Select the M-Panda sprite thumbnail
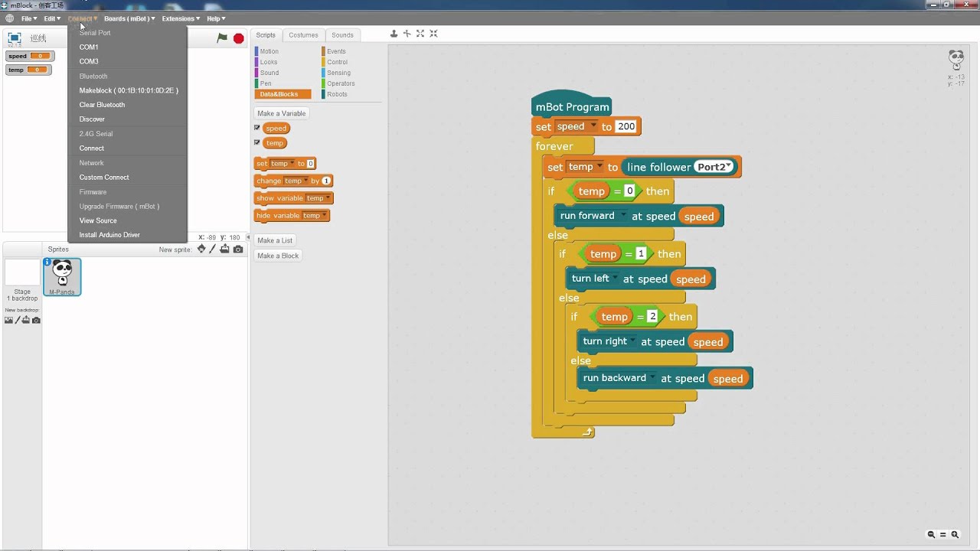The height and width of the screenshot is (551, 980). click(62, 277)
